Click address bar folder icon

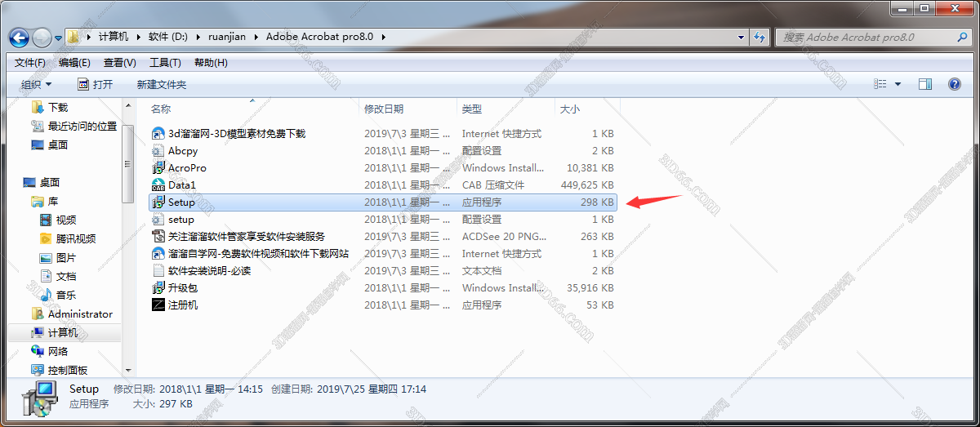click(74, 37)
